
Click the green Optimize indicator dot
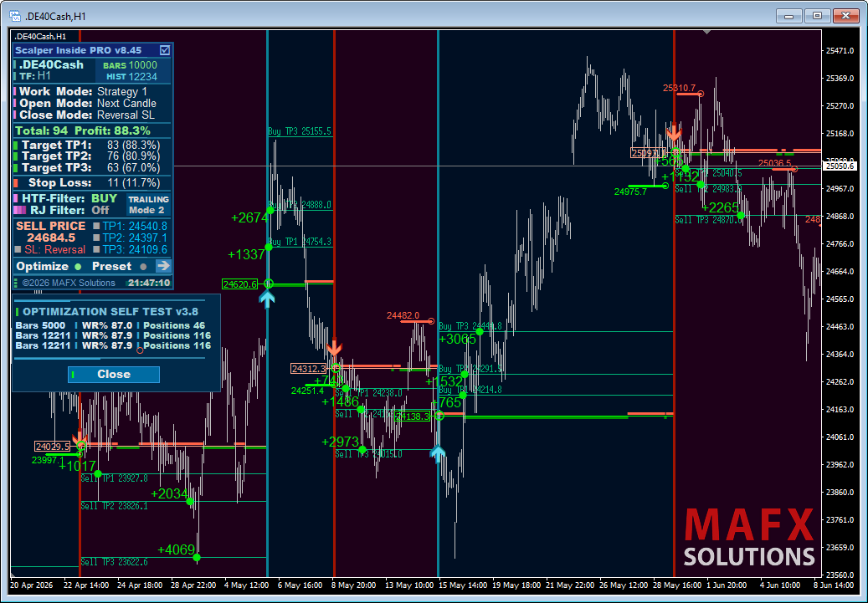click(x=78, y=267)
